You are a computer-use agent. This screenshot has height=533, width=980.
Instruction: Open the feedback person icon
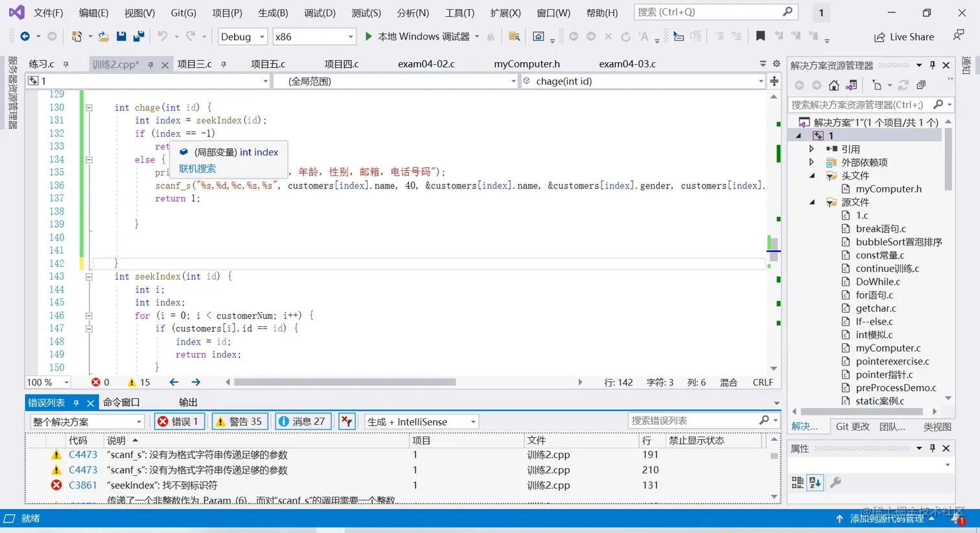(959, 36)
